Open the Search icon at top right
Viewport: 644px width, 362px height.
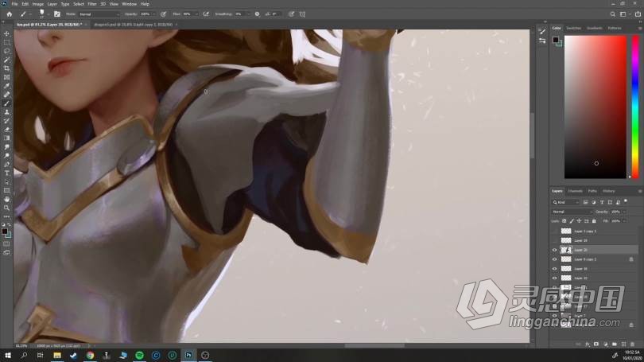pyautogui.click(x=612, y=14)
